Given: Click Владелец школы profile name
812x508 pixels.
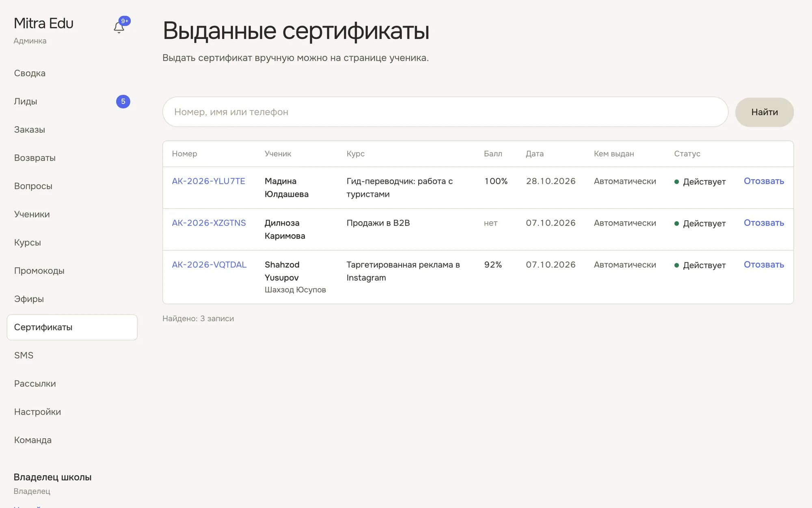Looking at the screenshot, I should point(53,477).
